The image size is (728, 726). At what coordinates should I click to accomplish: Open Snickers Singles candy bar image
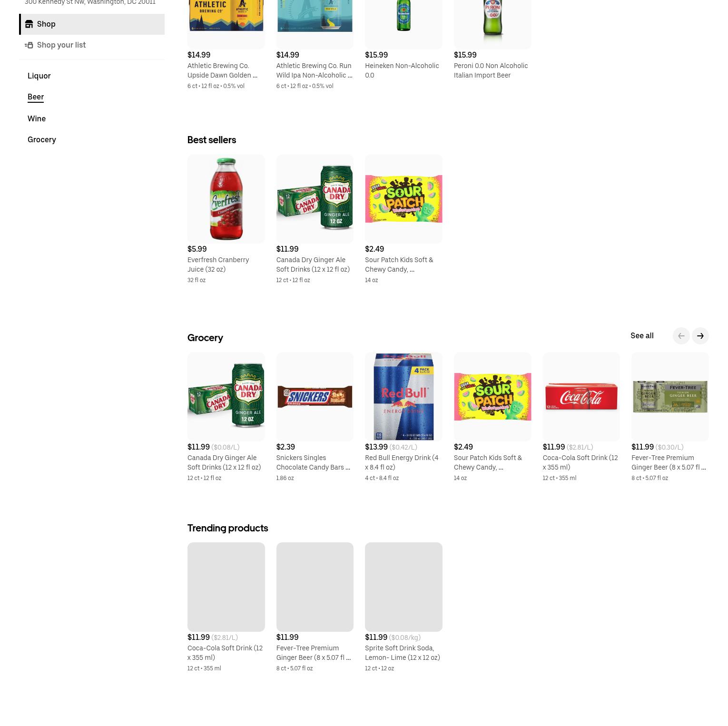[x=315, y=397]
